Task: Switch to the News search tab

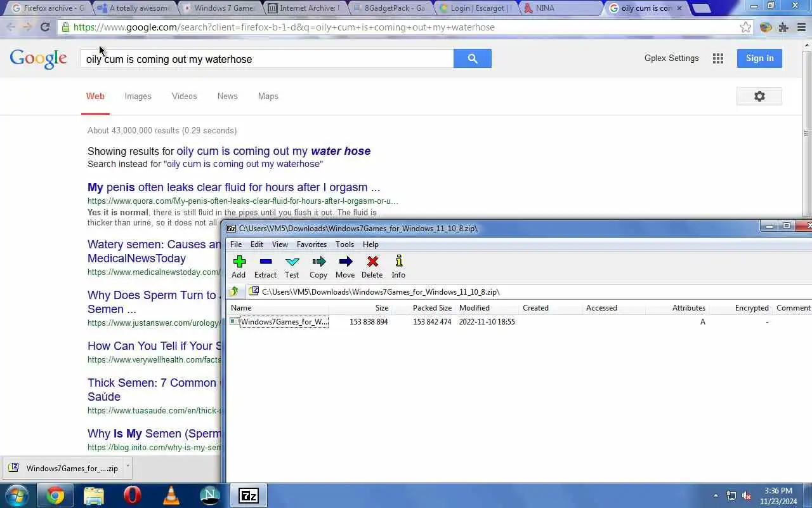Action: (x=227, y=96)
